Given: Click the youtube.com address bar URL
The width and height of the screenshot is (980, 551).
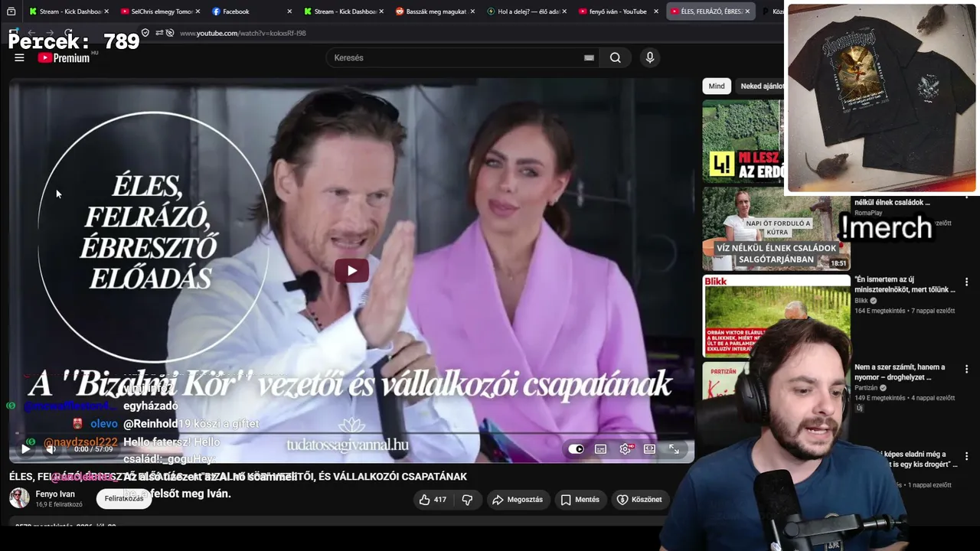Looking at the screenshot, I should 243,33.
